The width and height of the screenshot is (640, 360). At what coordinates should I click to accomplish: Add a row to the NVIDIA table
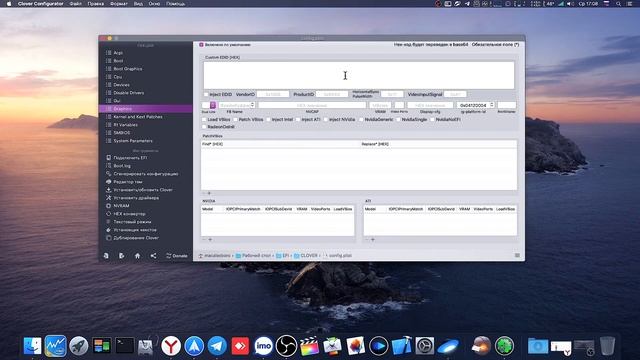point(210,240)
